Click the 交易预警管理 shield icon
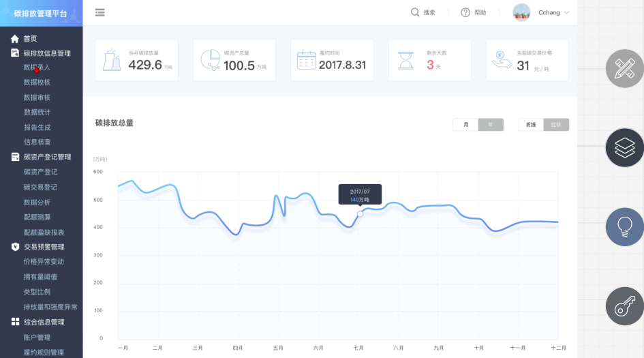Image resolution: width=644 pixels, height=358 pixels. point(15,247)
